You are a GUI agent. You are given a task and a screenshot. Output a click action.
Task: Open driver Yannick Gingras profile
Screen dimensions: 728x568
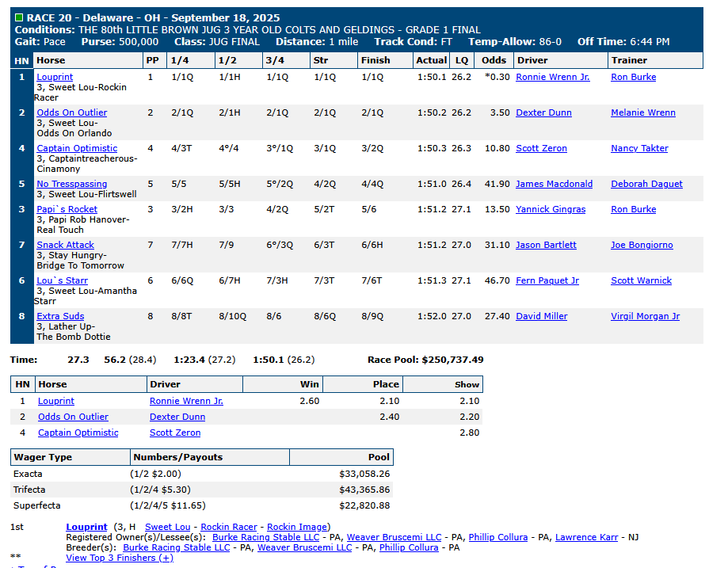click(550, 209)
